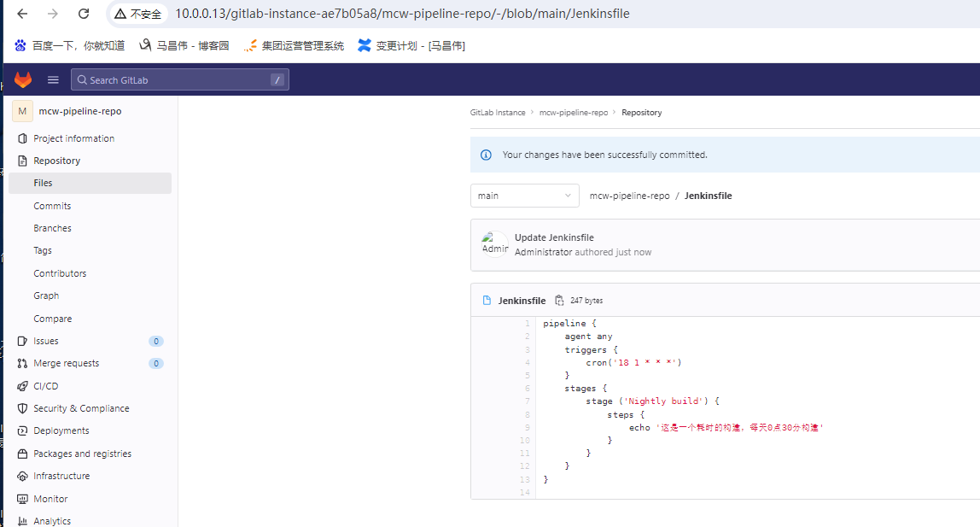Click the Administrator avatar image

click(x=495, y=244)
